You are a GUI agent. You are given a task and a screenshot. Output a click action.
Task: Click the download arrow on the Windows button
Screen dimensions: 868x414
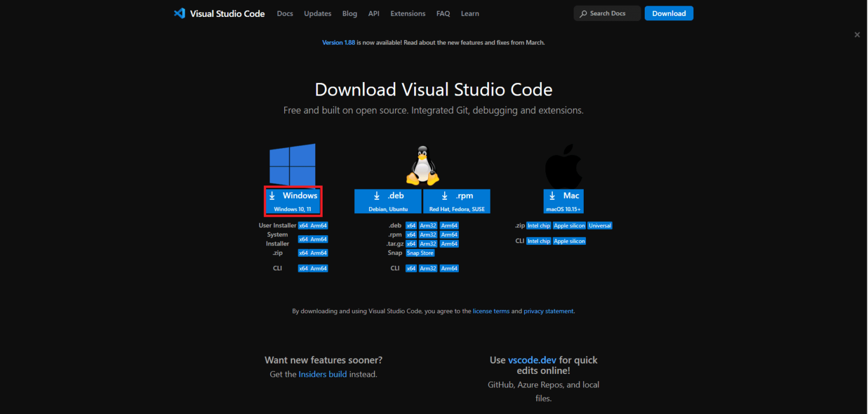coord(272,195)
